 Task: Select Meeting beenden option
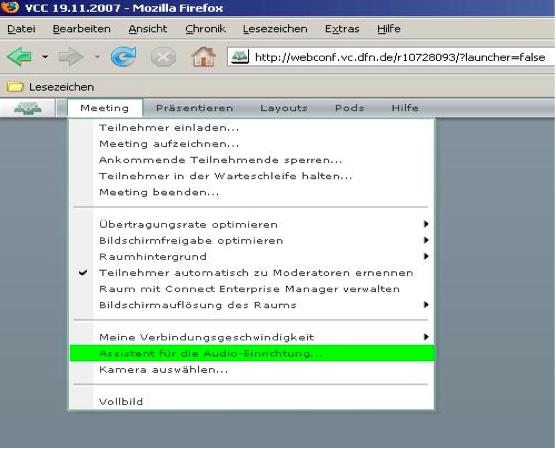coord(252,192)
